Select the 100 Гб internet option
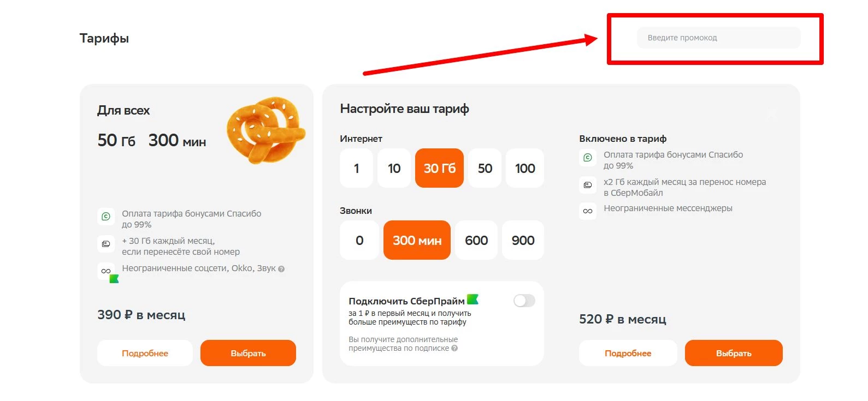Screen dimensions: 868x401 tap(524, 168)
